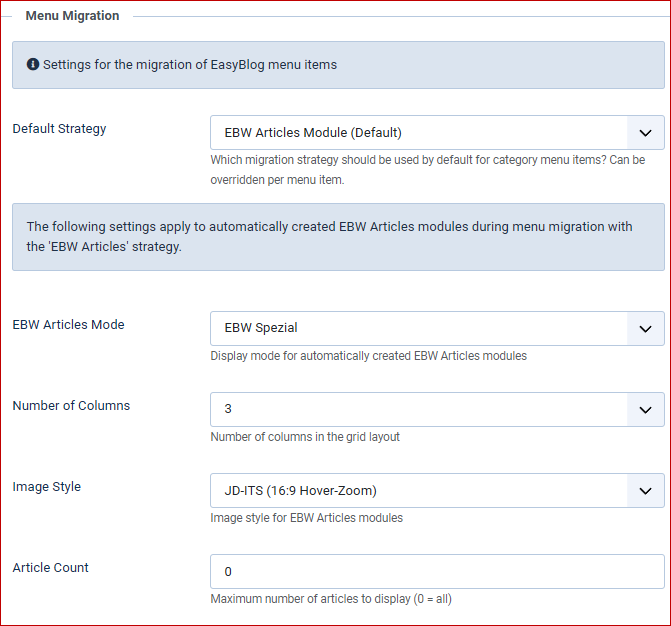Screen dimensions: 671x626
Task: Open the select box showing value 3
Action: click(x=418, y=409)
